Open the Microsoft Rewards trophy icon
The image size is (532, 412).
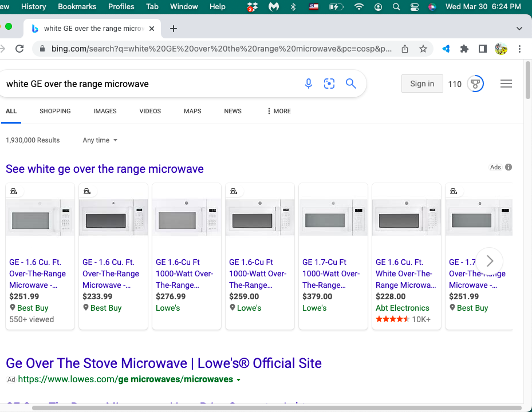click(475, 84)
